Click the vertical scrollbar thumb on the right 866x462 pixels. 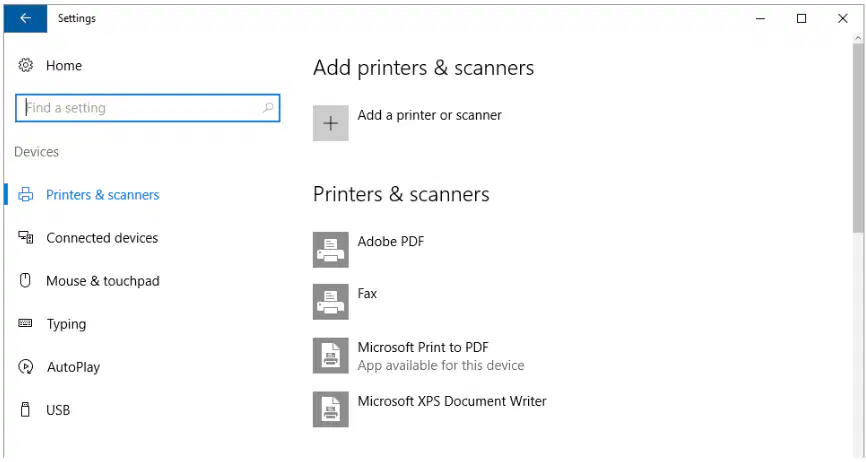858,138
